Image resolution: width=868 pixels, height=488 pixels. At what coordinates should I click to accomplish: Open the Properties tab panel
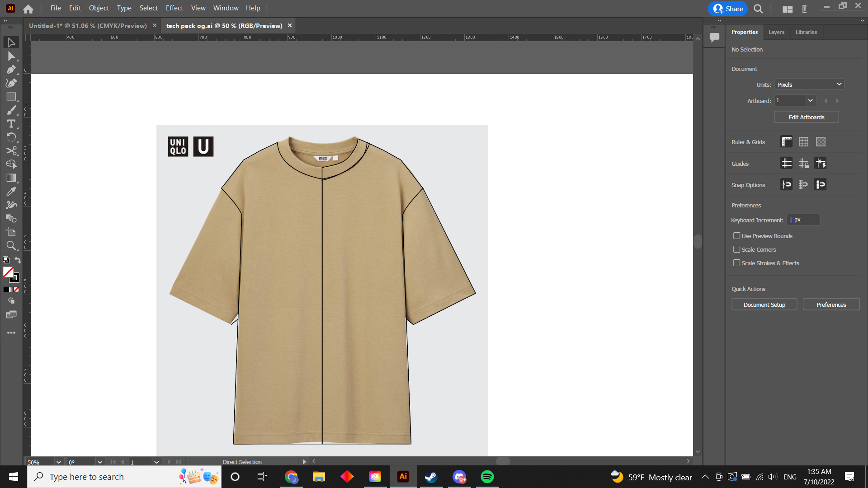point(745,32)
